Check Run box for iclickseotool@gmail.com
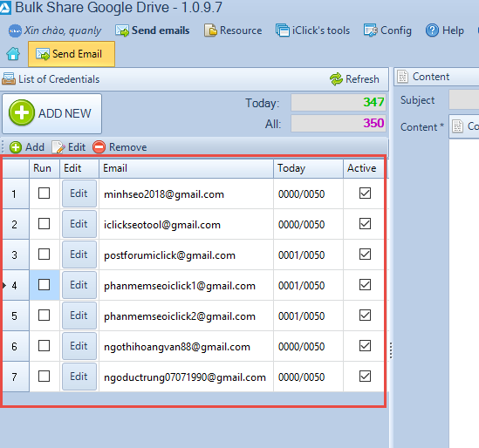479x448 pixels. pyautogui.click(x=44, y=224)
